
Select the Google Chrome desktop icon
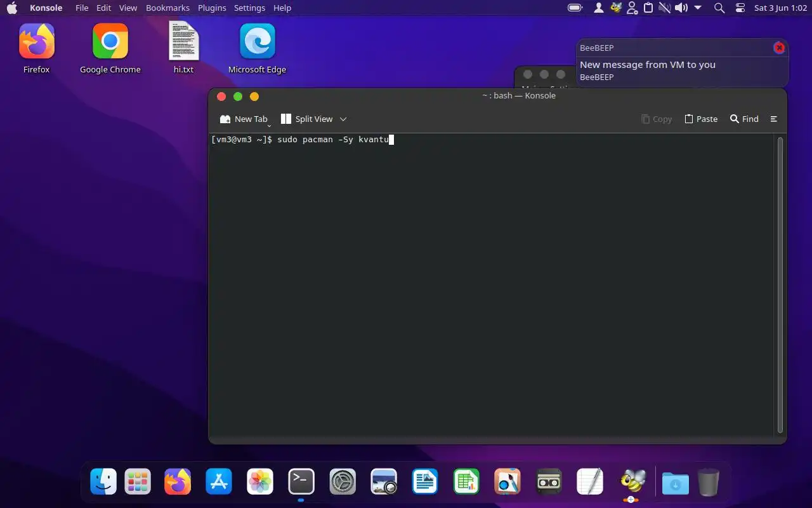point(110,49)
